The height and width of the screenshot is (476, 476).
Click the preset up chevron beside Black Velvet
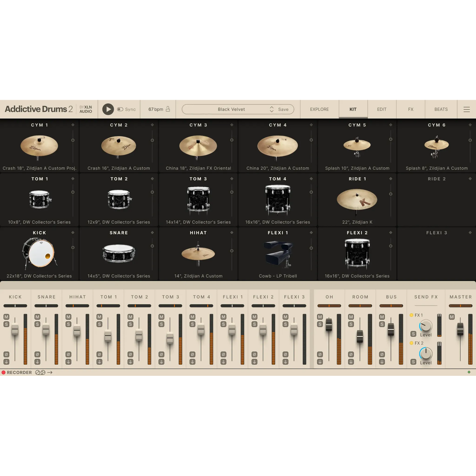pos(271,107)
